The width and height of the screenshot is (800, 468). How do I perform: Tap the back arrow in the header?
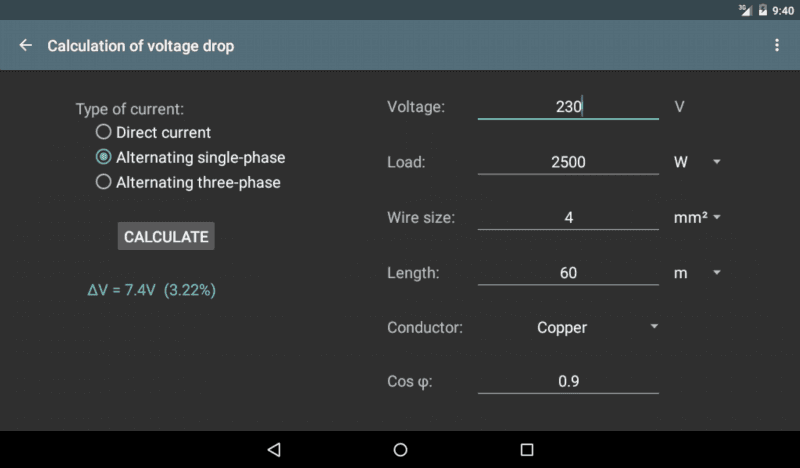[26, 45]
